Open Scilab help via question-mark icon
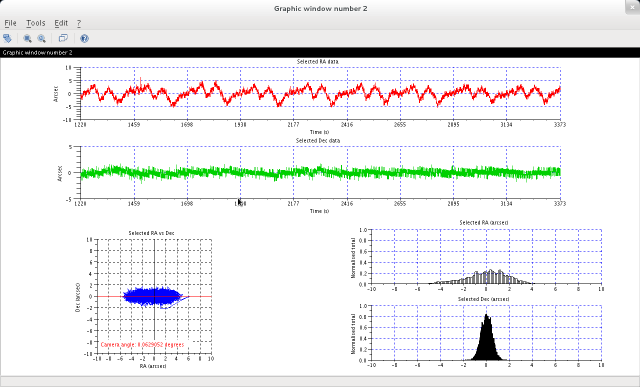The width and height of the screenshot is (640, 387). (x=84, y=38)
